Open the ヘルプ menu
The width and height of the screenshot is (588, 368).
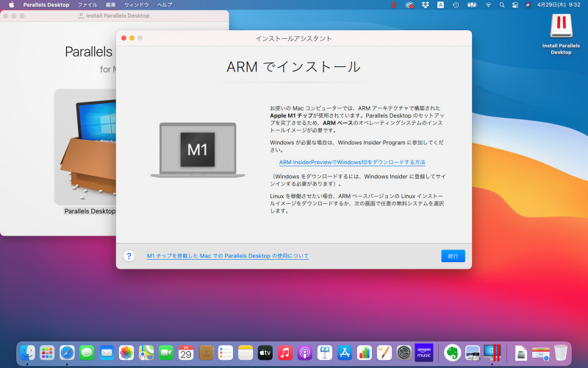[x=165, y=5]
